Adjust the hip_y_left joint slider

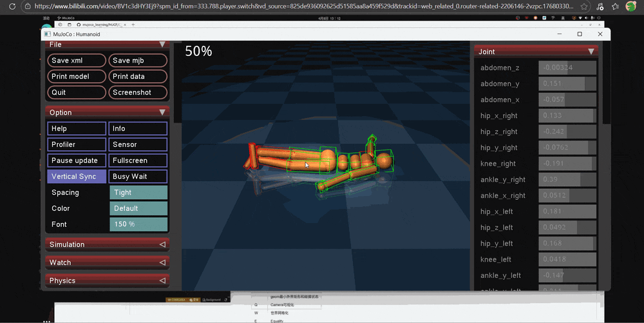(567, 244)
